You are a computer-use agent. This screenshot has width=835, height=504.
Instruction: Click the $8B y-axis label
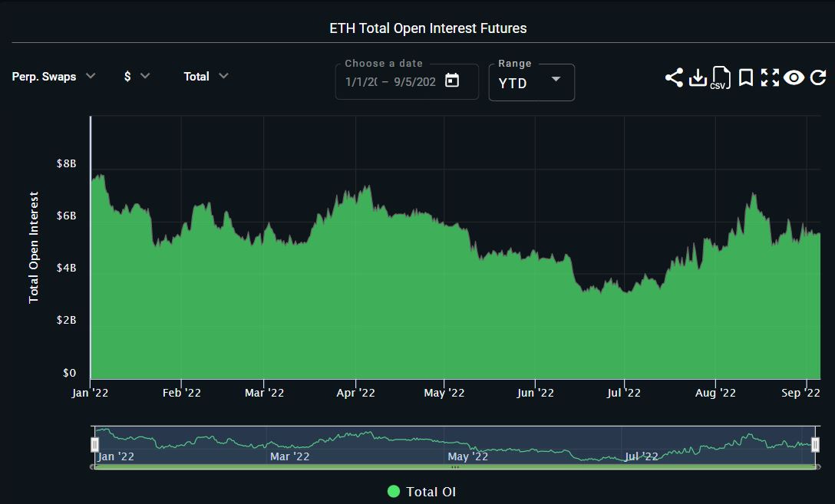[x=67, y=163]
